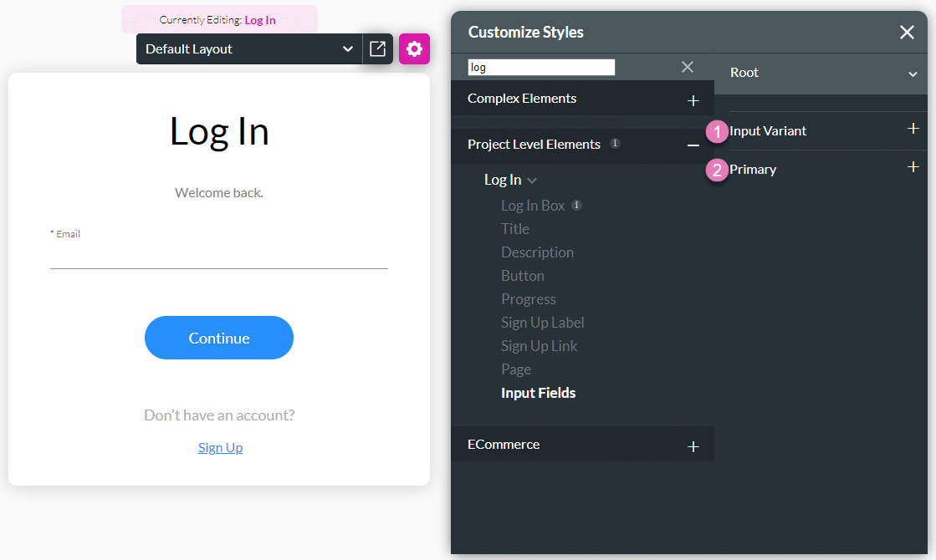Click the Continue button on the form
The height and width of the screenshot is (560, 936).
[x=219, y=338]
